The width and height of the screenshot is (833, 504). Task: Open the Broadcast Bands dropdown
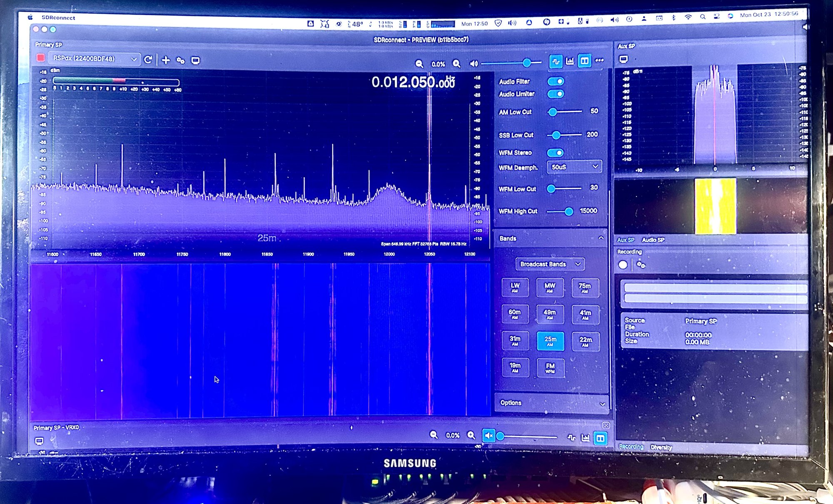pos(550,264)
